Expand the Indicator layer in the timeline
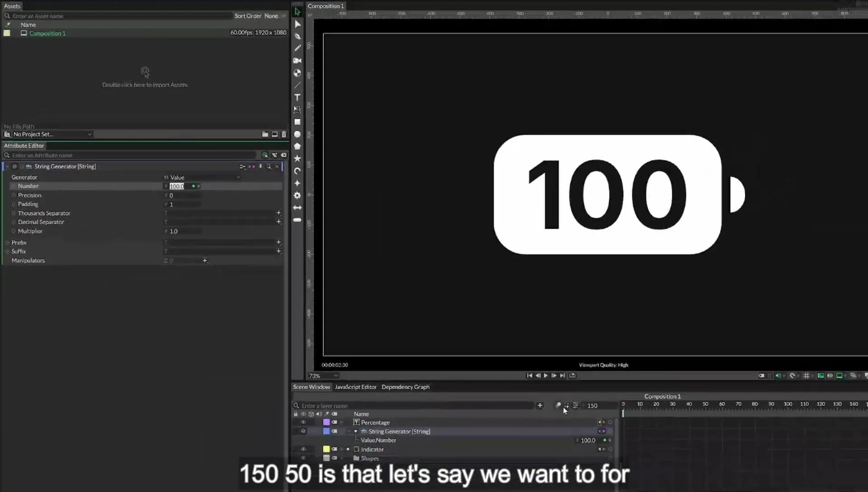868x492 pixels. click(x=342, y=449)
